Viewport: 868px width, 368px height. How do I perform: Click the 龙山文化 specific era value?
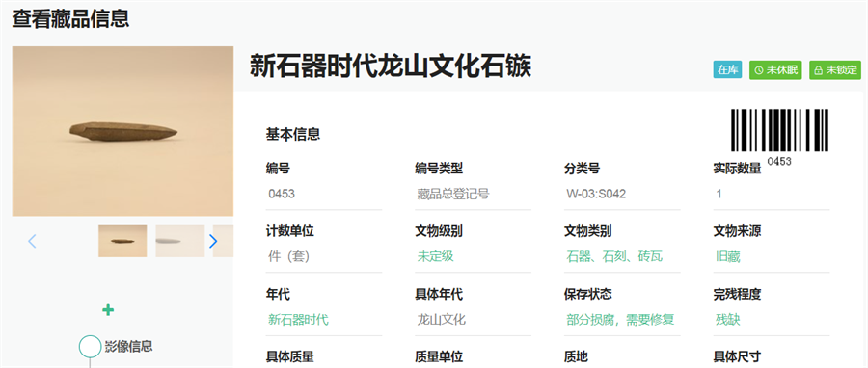(442, 320)
